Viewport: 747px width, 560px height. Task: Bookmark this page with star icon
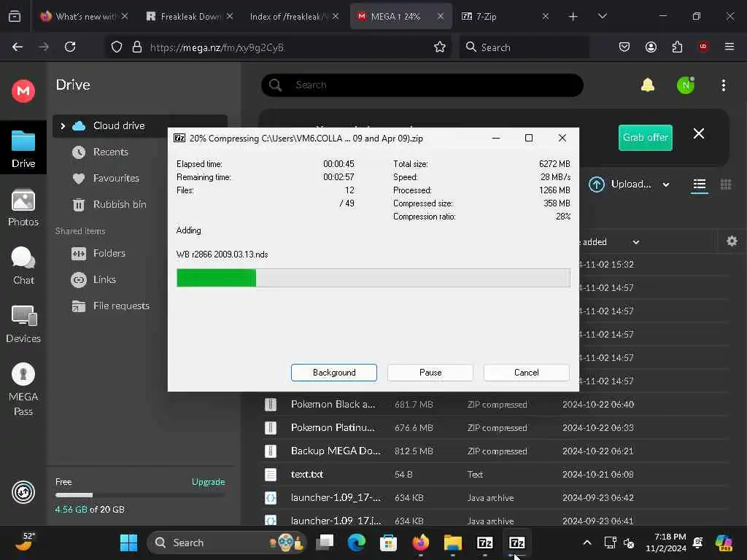(x=440, y=47)
